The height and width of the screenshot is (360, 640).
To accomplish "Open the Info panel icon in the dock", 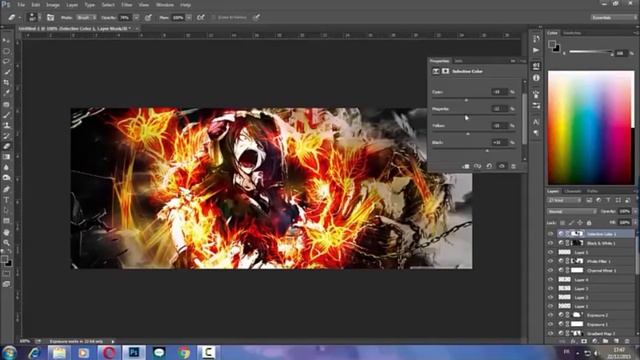I will 536,78.
